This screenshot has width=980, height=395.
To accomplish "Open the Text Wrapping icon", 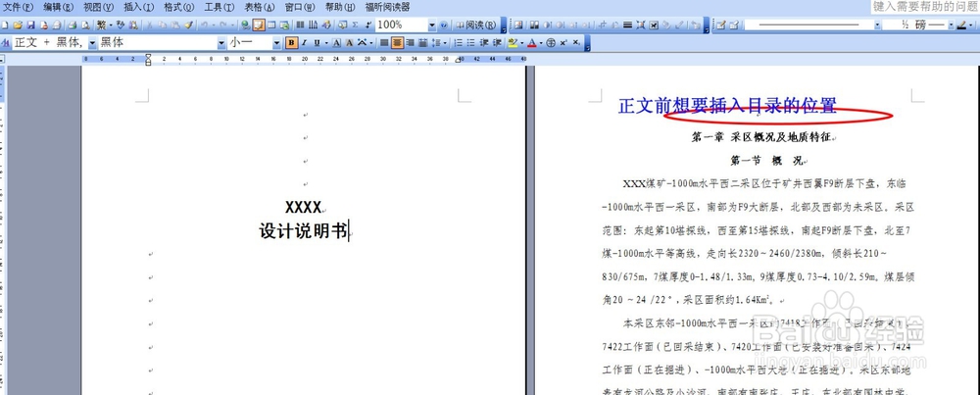I will pyautogui.click(x=654, y=25).
